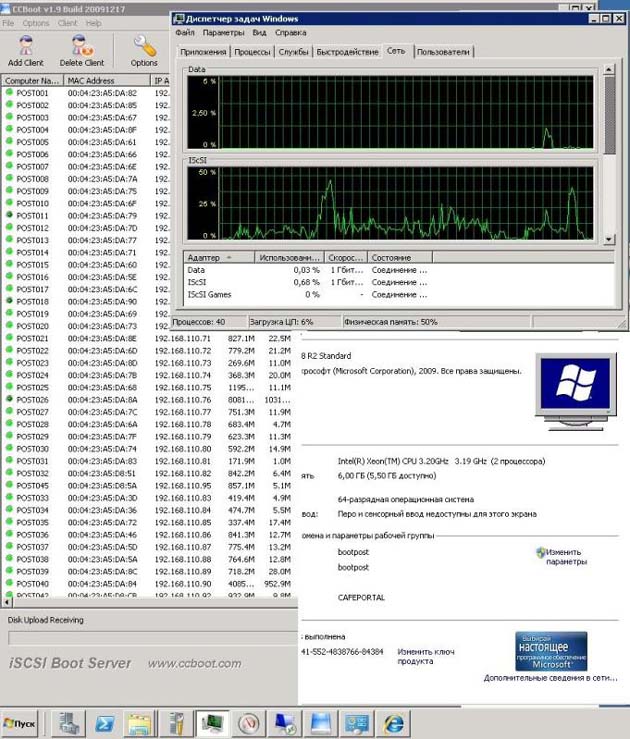Open CCBoot Options wrench toolbar icon
The height and width of the screenshot is (739, 630).
coord(144,50)
